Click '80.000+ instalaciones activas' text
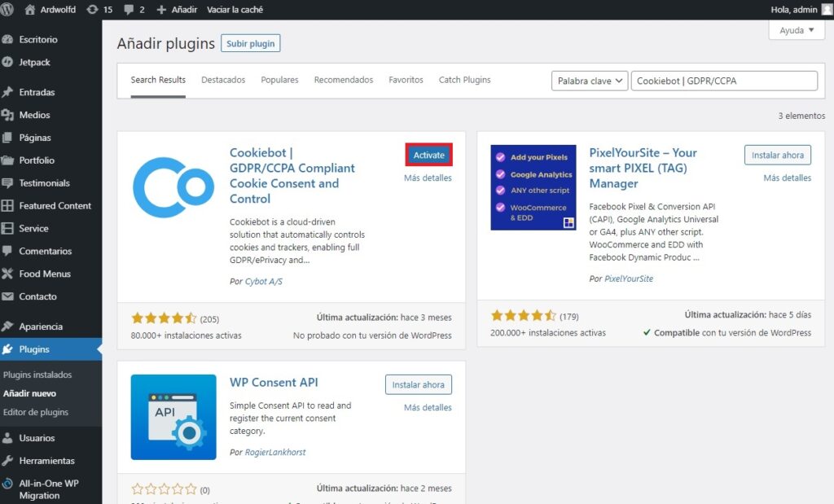 coord(187,335)
